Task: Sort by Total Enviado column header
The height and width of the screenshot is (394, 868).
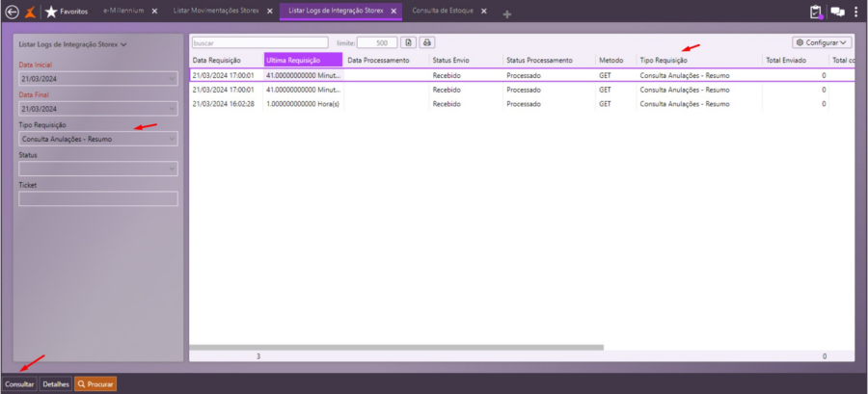Action: tap(795, 61)
